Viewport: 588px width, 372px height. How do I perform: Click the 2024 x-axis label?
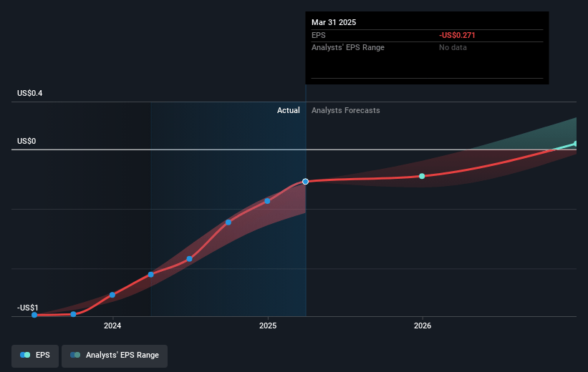[x=112, y=326]
